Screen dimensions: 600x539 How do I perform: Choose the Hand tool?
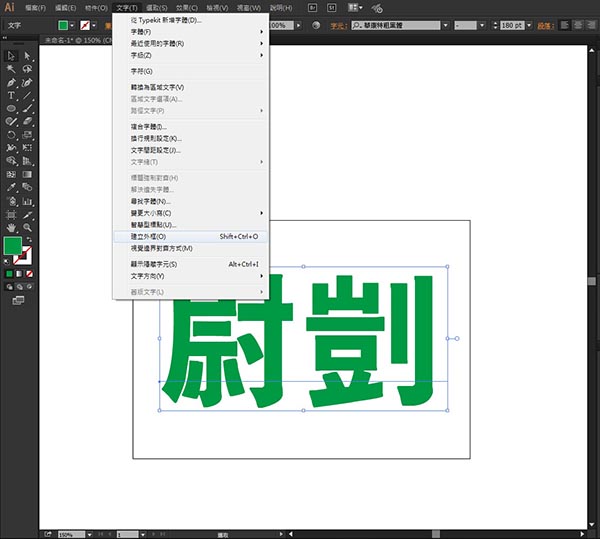(11, 227)
